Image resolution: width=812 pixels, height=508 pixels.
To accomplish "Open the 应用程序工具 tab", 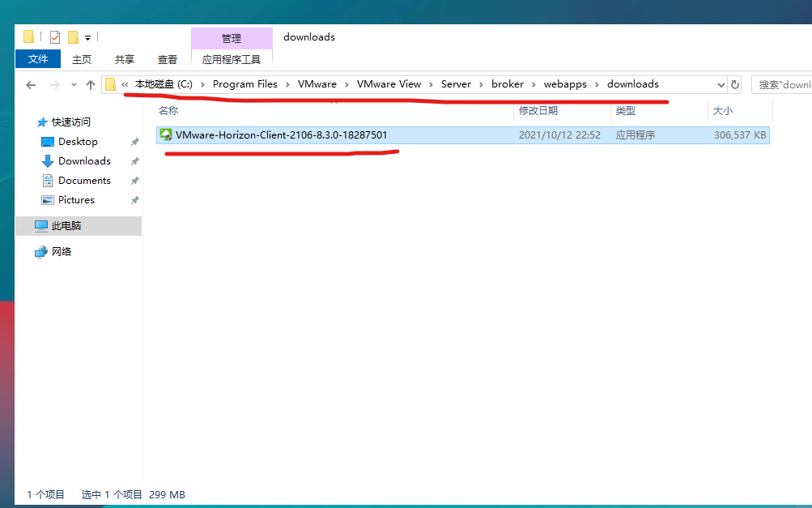I will click(x=232, y=60).
